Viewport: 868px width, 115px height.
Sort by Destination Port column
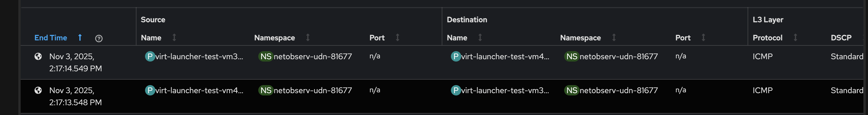coord(703,38)
